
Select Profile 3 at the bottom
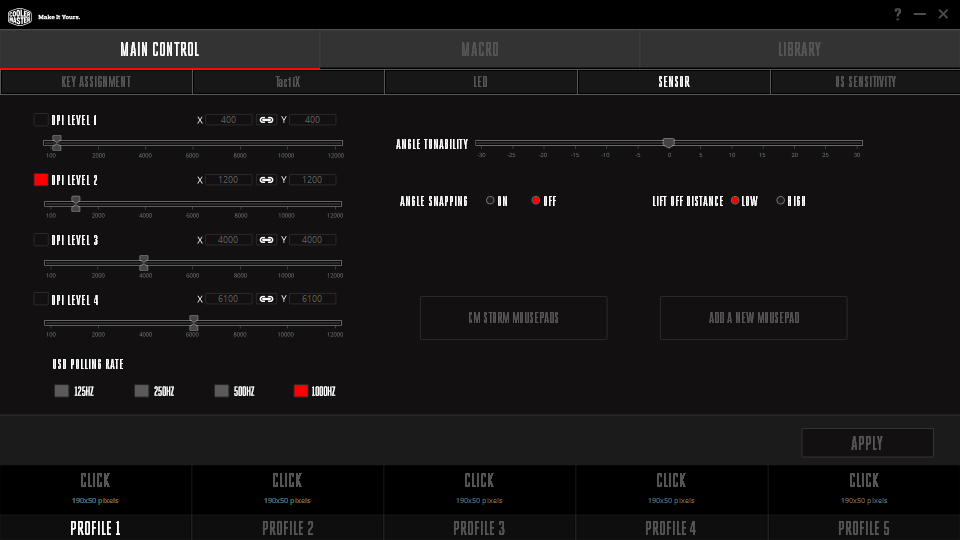tap(479, 528)
